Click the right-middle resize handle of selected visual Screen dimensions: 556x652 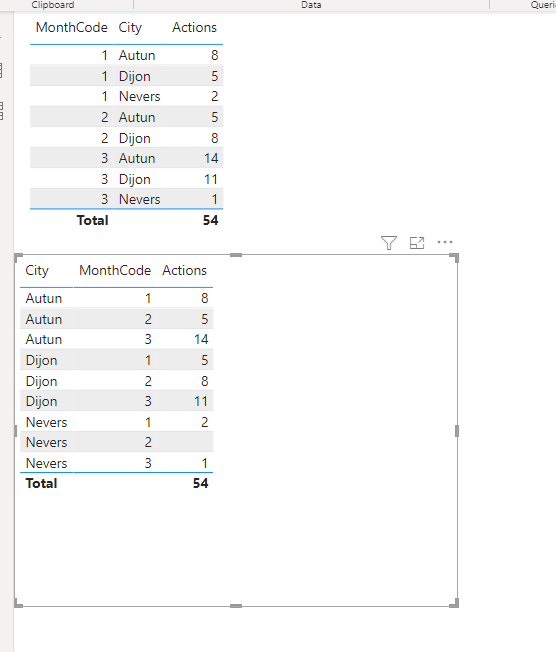[457, 431]
